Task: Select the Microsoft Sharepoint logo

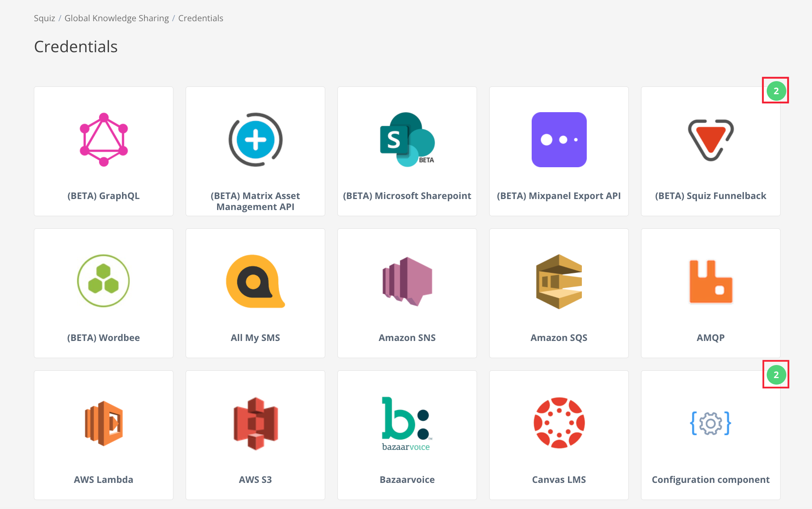Action: pos(407,139)
